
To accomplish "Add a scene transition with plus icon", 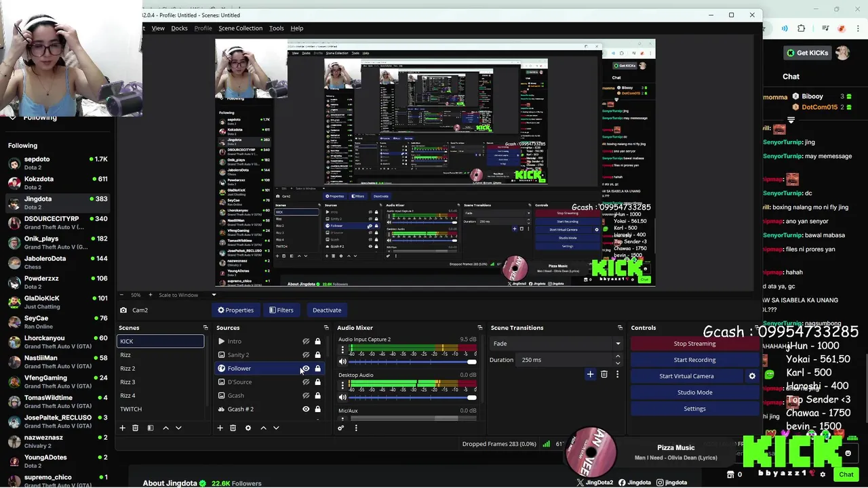I will pyautogui.click(x=590, y=374).
